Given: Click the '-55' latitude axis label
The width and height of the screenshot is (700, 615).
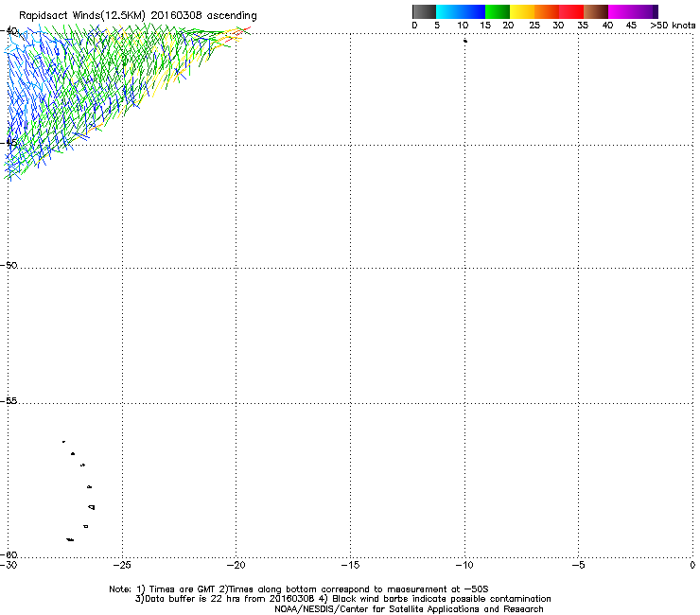Looking at the screenshot, I should 9,401.
